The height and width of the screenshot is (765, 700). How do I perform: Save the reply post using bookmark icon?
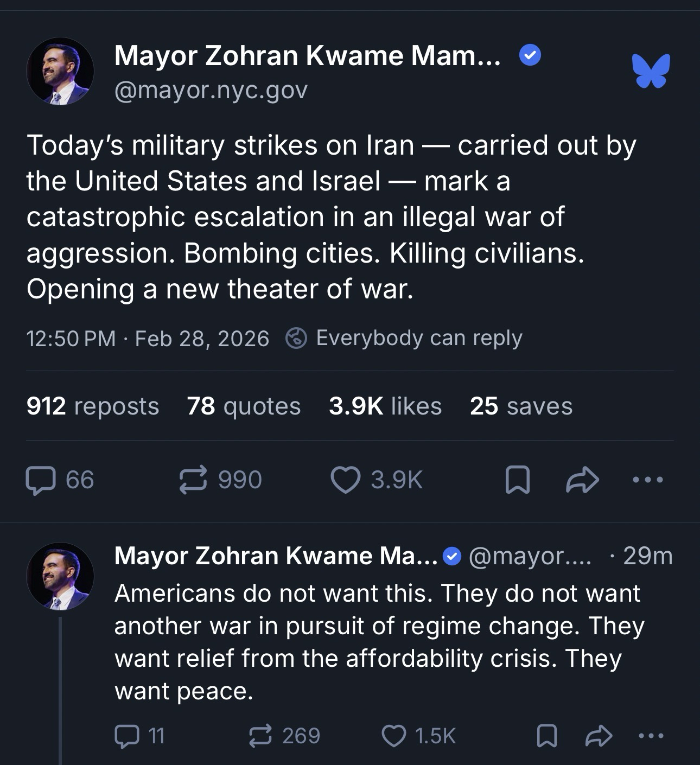(546, 736)
